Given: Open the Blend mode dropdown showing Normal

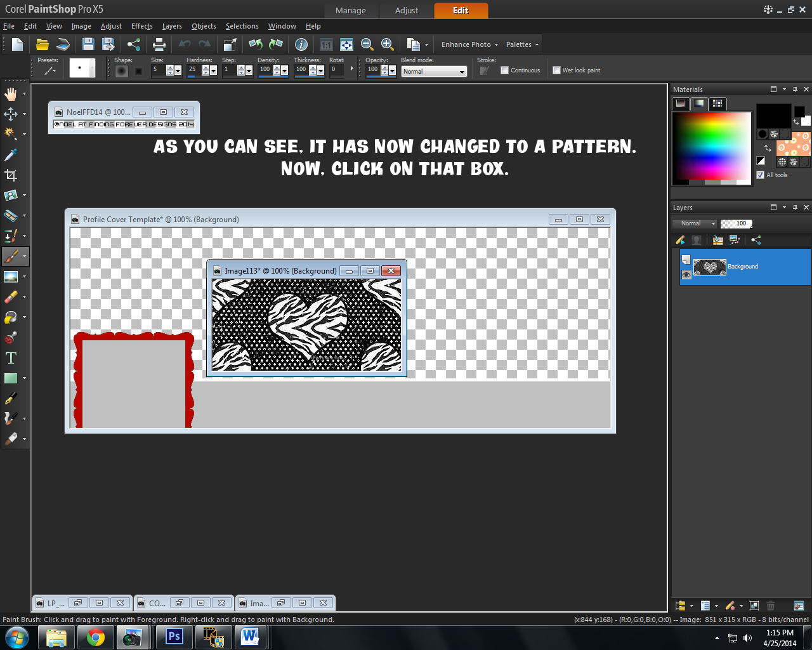Looking at the screenshot, I should [x=434, y=71].
